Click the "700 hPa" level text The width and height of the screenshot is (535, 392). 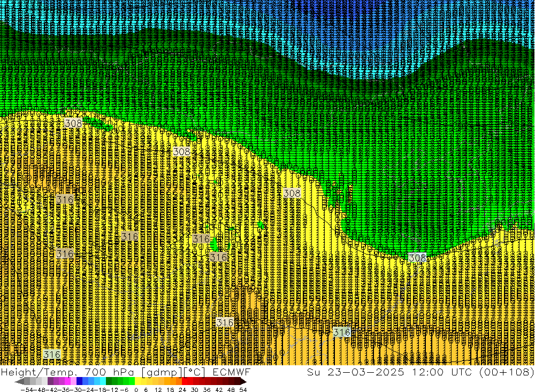point(109,372)
